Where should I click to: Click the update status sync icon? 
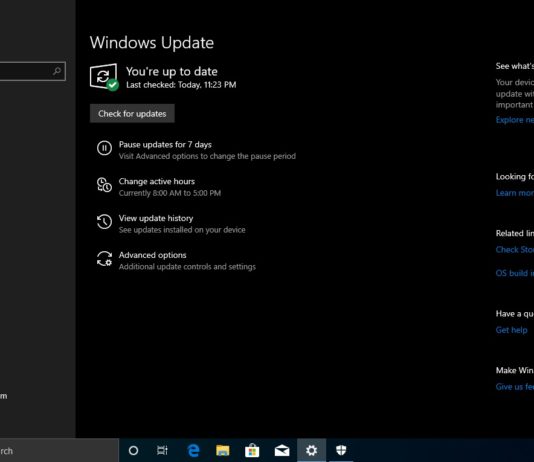pyautogui.click(x=104, y=77)
